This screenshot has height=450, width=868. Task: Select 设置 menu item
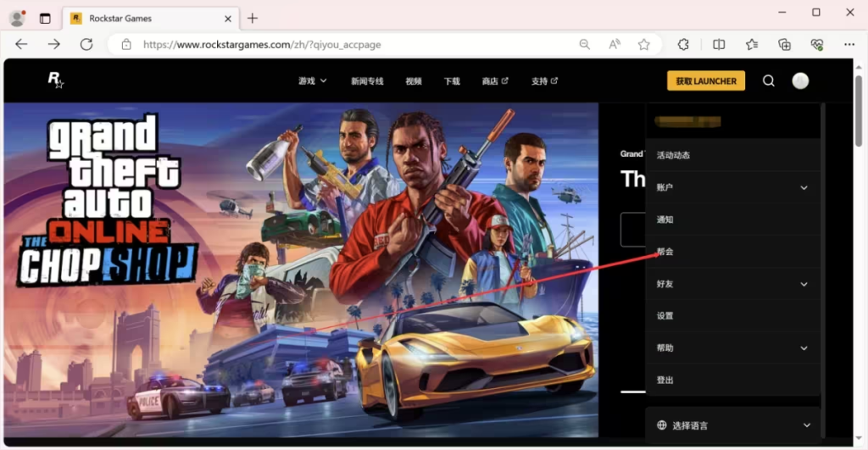click(x=733, y=315)
